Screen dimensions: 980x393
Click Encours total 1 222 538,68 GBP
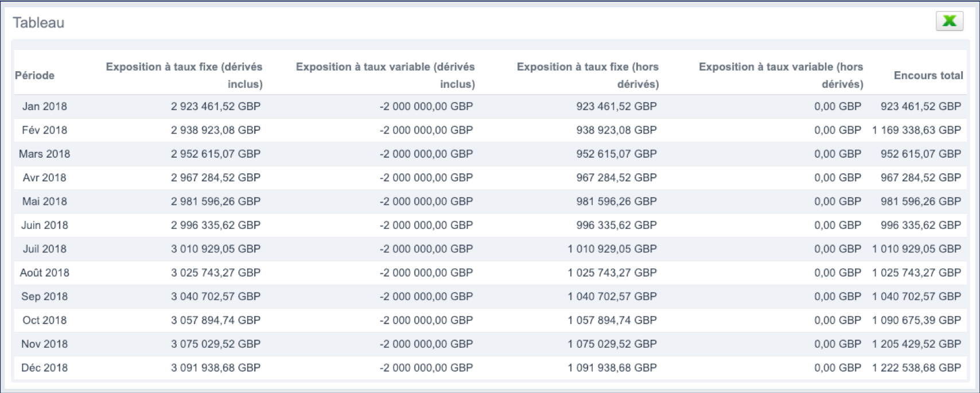[916, 368]
